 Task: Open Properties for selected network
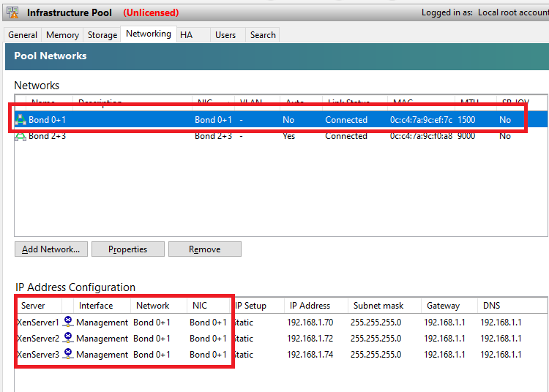pyautogui.click(x=127, y=249)
